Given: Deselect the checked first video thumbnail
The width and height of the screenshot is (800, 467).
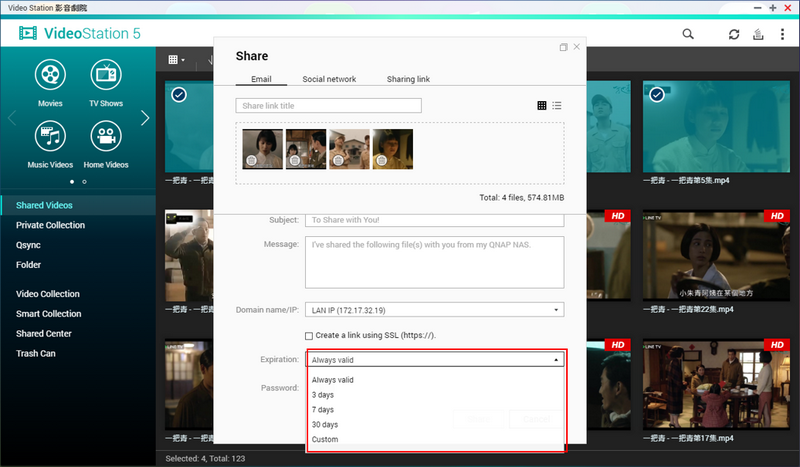Looking at the screenshot, I should tap(179, 94).
